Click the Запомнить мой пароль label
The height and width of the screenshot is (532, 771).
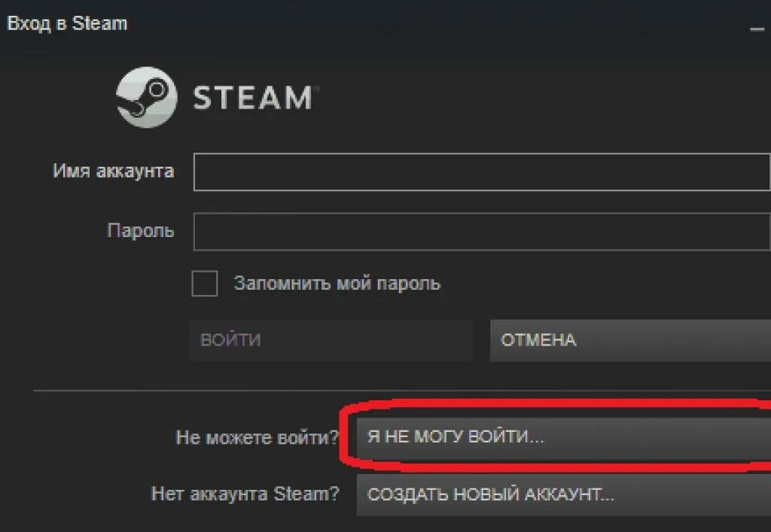[337, 284]
